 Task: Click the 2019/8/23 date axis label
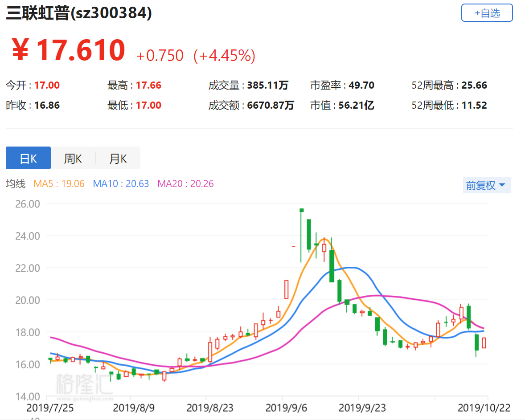pos(210,408)
